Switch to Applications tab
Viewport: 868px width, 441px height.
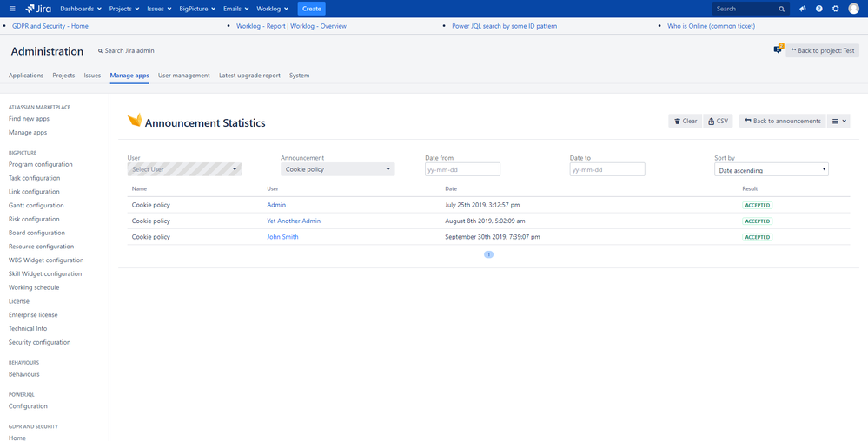point(26,76)
